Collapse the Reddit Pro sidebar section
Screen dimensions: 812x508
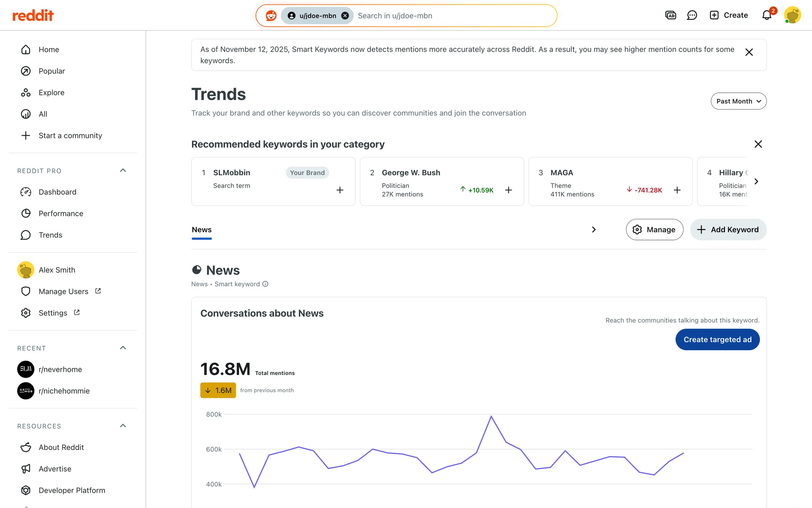[x=123, y=171]
